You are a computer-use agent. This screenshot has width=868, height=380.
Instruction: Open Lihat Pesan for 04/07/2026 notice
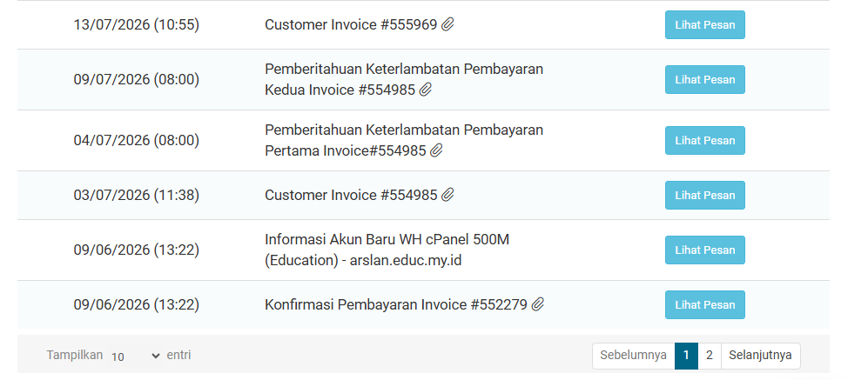[704, 141]
